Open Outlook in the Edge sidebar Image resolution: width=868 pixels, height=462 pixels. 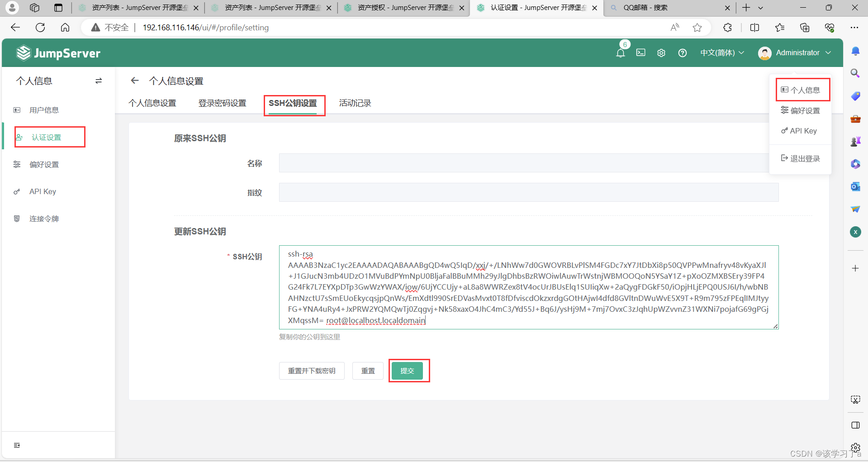click(x=855, y=186)
